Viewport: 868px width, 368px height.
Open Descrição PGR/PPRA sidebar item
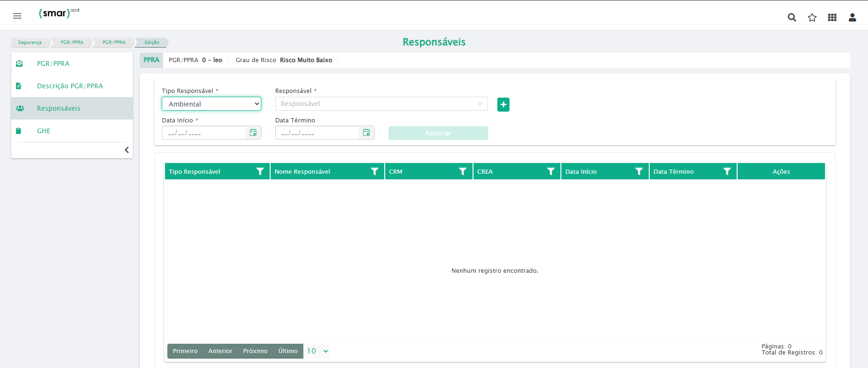coord(70,86)
